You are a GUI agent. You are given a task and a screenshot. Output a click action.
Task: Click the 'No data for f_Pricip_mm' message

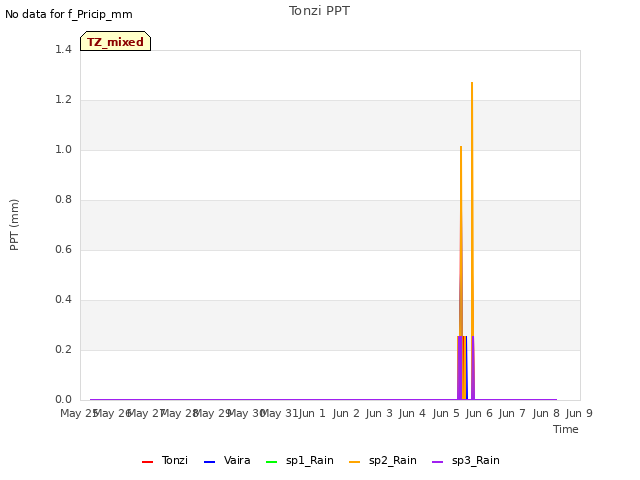pyautogui.click(x=69, y=14)
